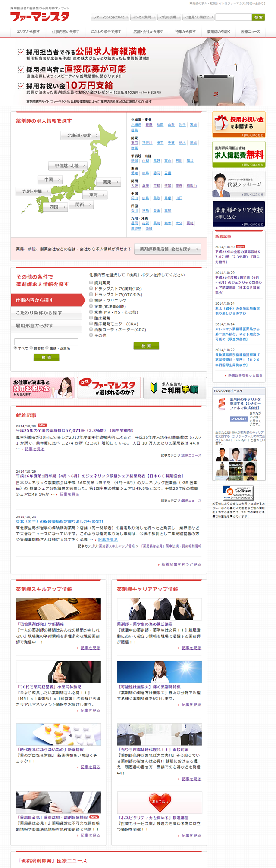Open the 薬剤師キャリア支援に申し込む banner
276x868 pixels.
click(x=238, y=214)
